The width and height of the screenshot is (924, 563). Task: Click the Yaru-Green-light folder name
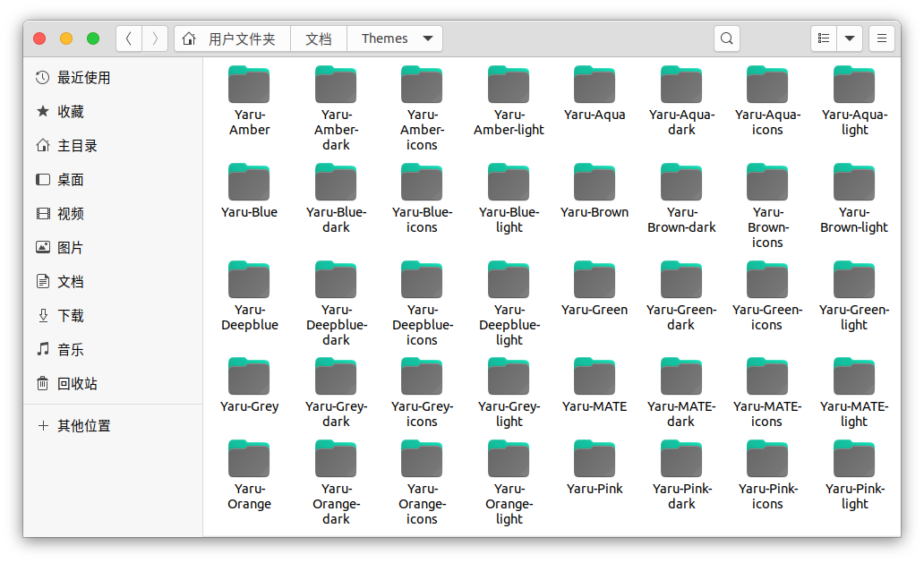coord(853,317)
